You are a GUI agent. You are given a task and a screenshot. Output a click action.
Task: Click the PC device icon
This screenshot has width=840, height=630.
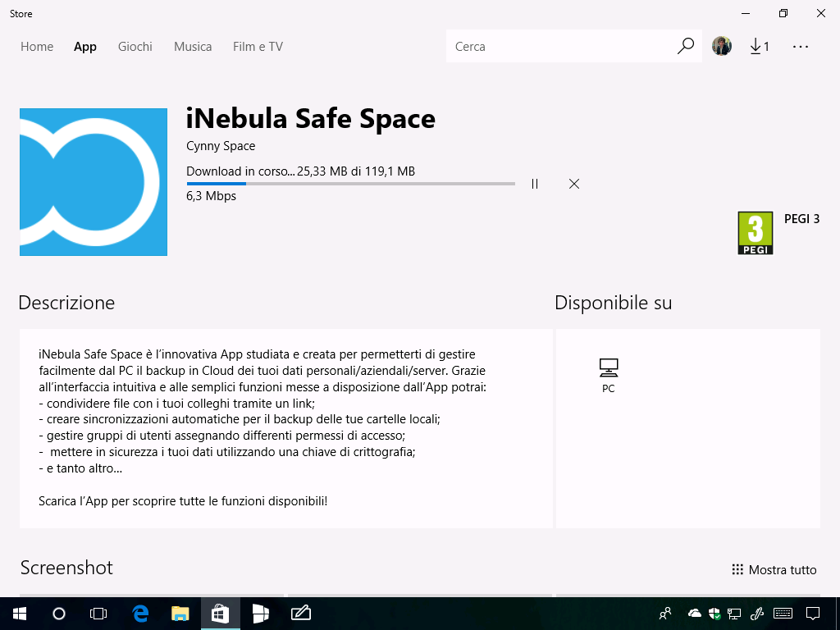click(609, 368)
